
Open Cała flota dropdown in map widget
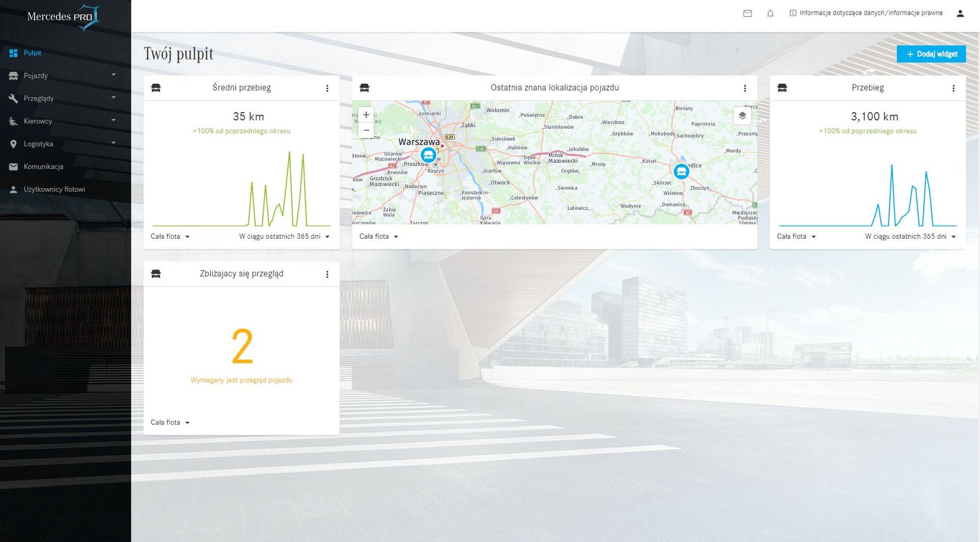[378, 237]
